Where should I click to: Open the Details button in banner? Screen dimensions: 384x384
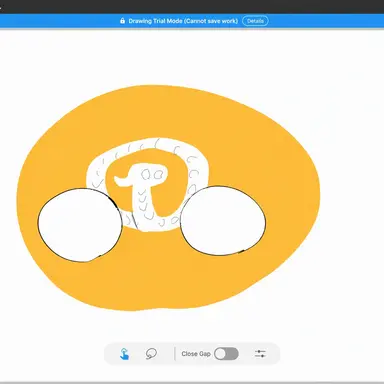(255, 21)
